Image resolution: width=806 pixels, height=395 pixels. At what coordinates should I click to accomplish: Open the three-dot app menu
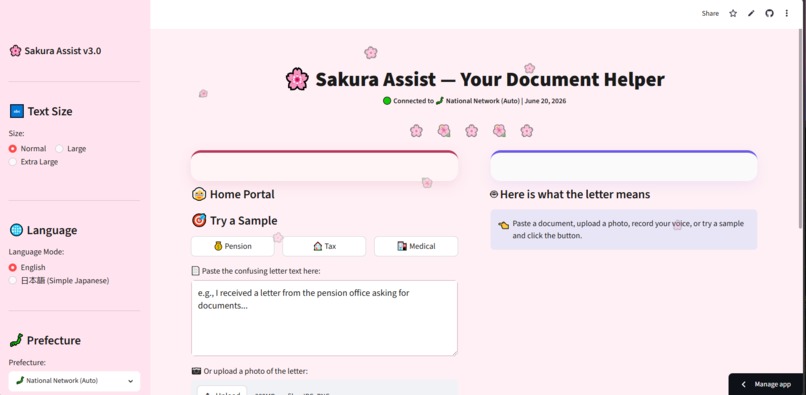[x=786, y=13]
